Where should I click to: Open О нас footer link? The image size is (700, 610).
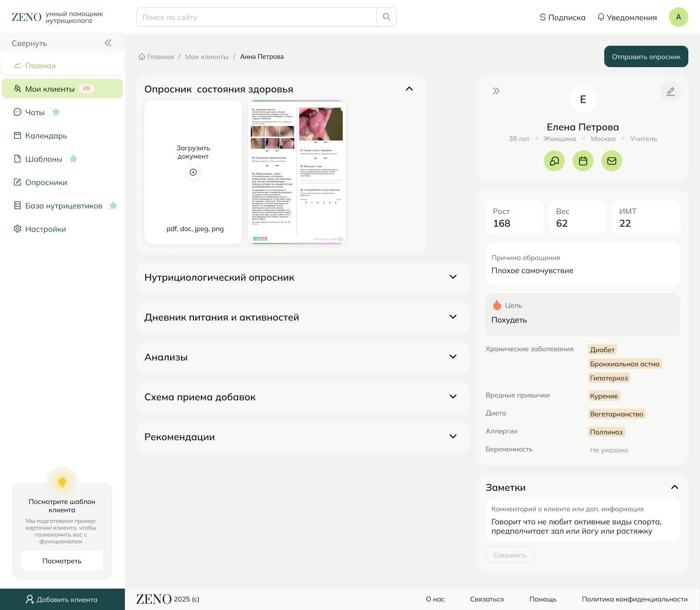point(435,599)
